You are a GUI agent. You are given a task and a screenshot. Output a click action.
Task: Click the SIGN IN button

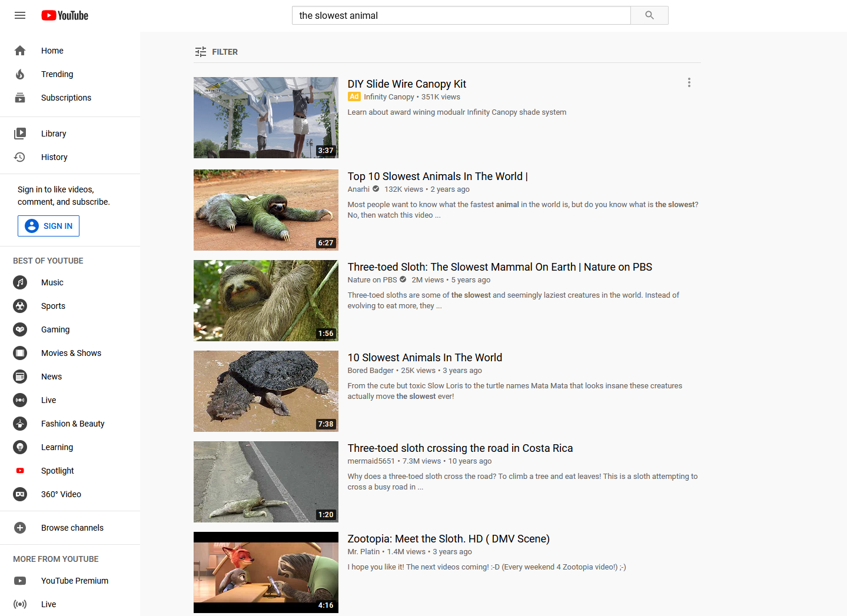(x=48, y=226)
